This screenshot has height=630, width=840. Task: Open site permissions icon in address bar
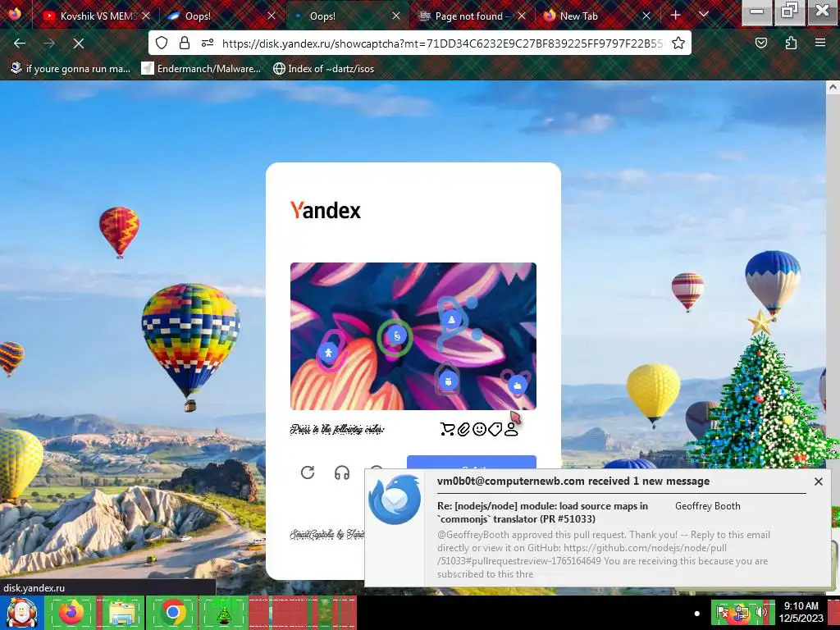click(208, 43)
